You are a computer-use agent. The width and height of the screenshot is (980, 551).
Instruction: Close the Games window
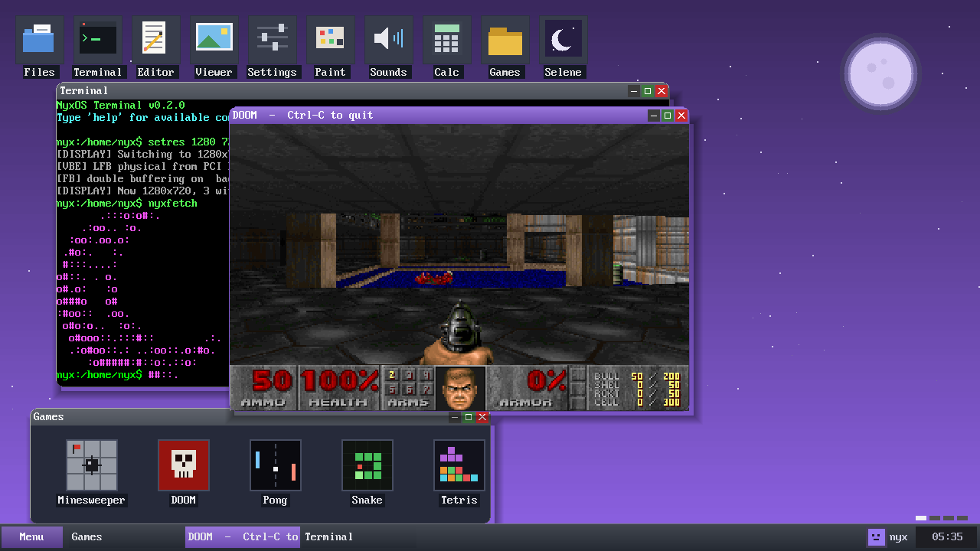point(482,417)
